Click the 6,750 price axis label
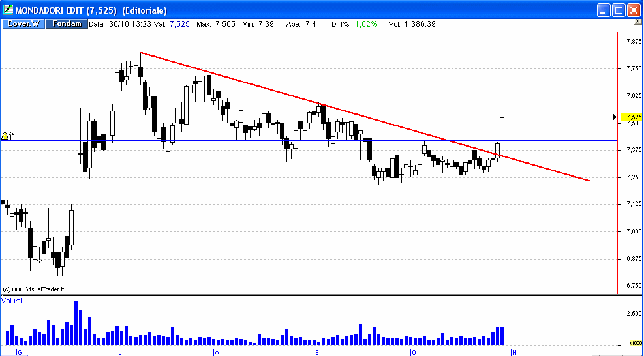The image size is (644, 356). (634, 286)
